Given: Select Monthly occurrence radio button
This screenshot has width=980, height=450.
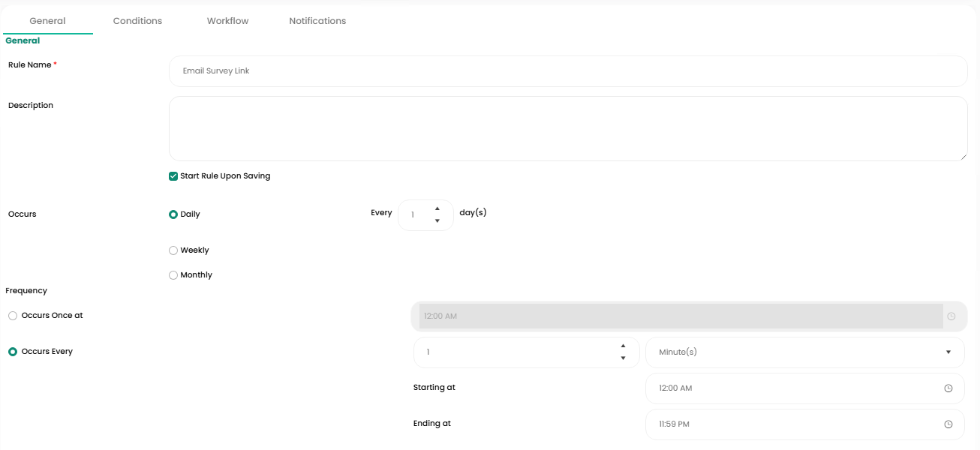Looking at the screenshot, I should pyautogui.click(x=173, y=275).
